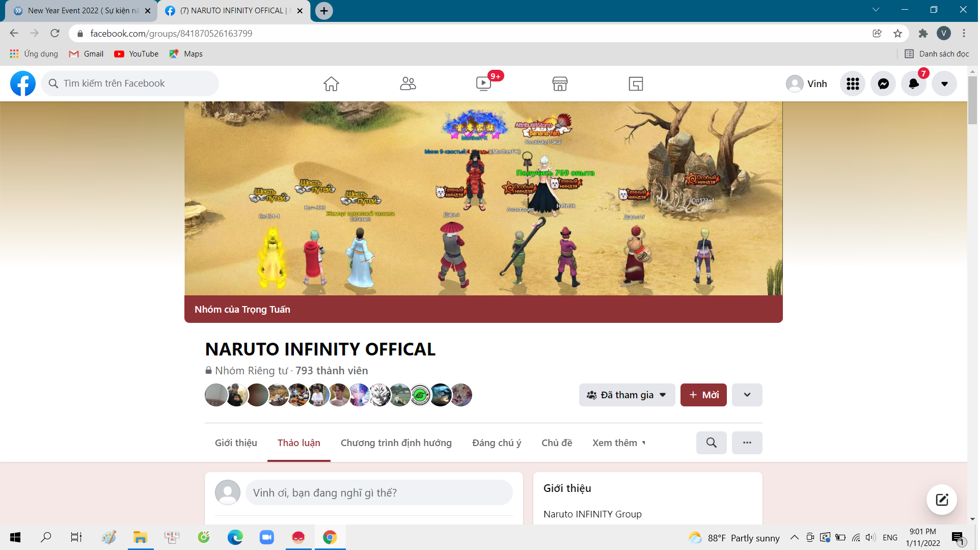The image size is (980, 550).
Task: Open a new browser tab
Action: [324, 11]
